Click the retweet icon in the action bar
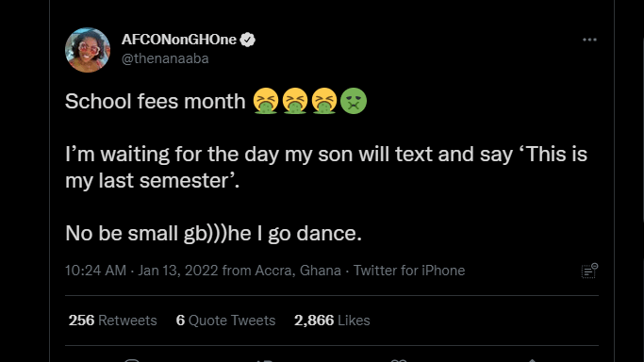 tap(265, 360)
